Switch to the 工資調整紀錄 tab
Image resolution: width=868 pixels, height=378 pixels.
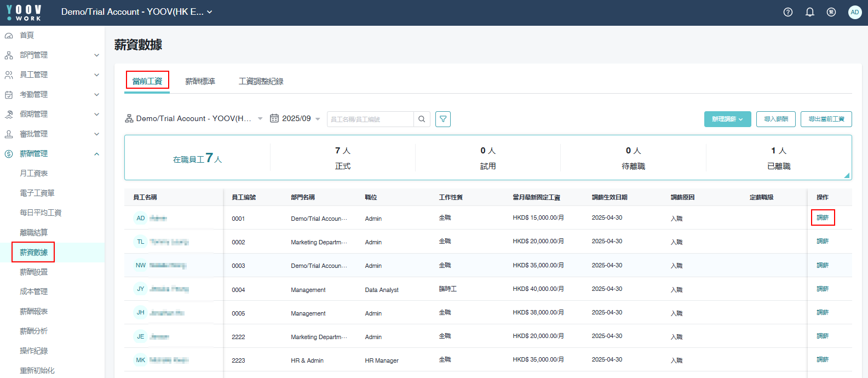(261, 81)
